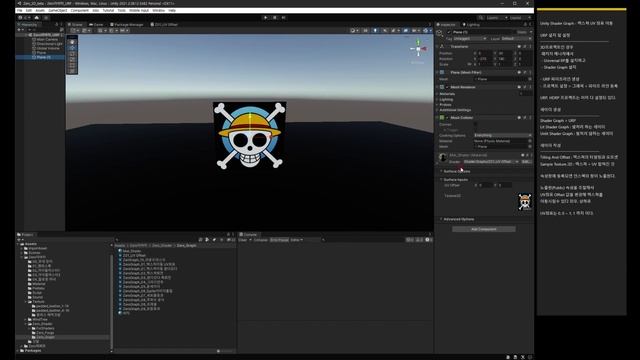640x360 pixels.
Task: Click the Hierarchy add (plus) button
Action: click(x=19, y=30)
